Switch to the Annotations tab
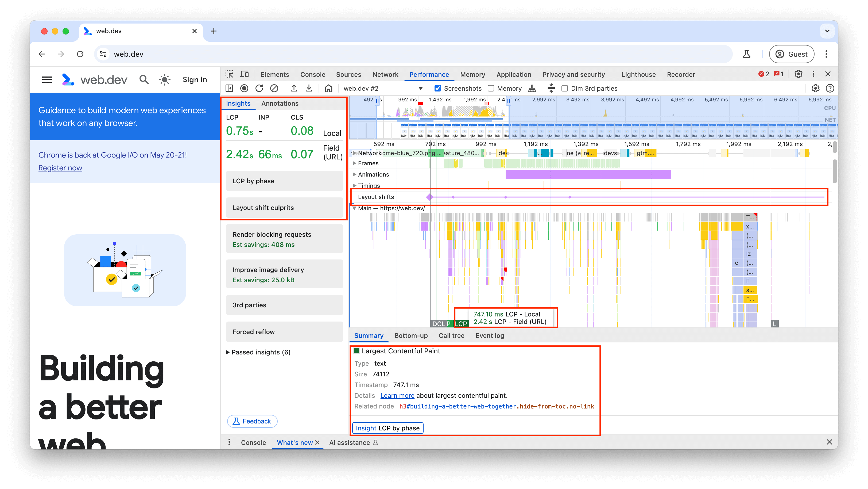 tap(280, 103)
